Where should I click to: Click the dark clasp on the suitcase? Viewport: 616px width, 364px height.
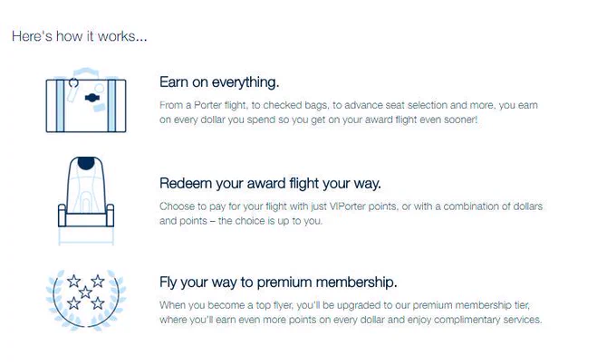pos(92,98)
